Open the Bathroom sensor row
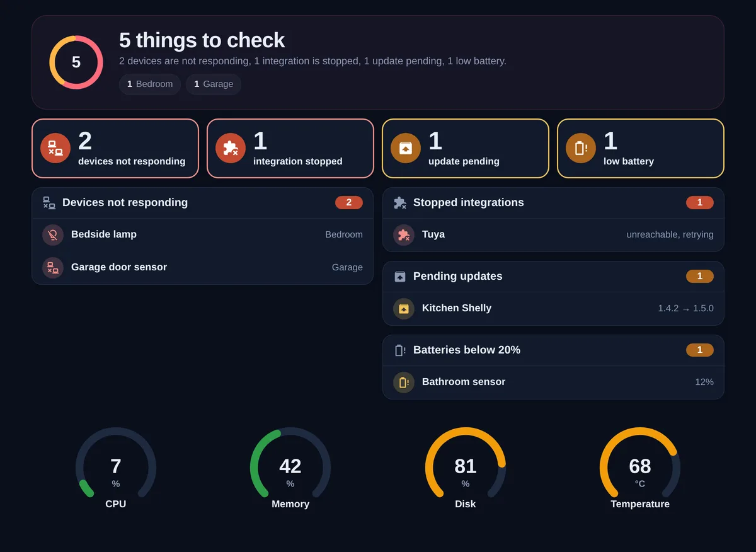The height and width of the screenshot is (552, 756). point(554,382)
